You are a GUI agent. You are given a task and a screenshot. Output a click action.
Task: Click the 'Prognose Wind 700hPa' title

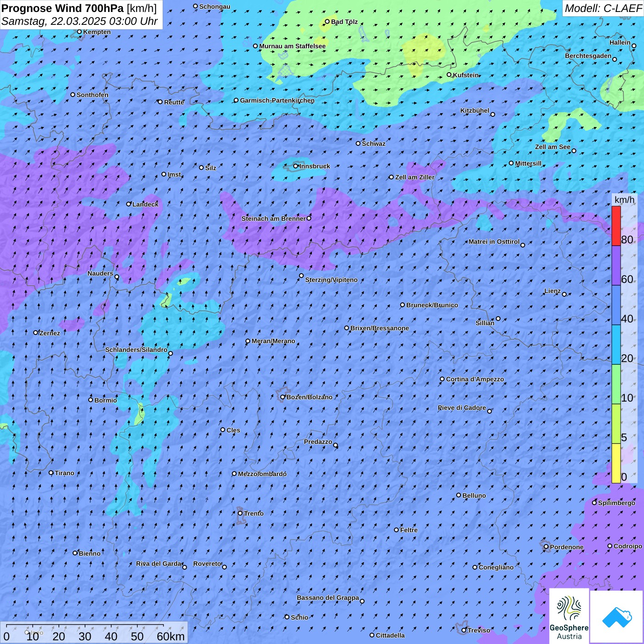click(x=63, y=8)
